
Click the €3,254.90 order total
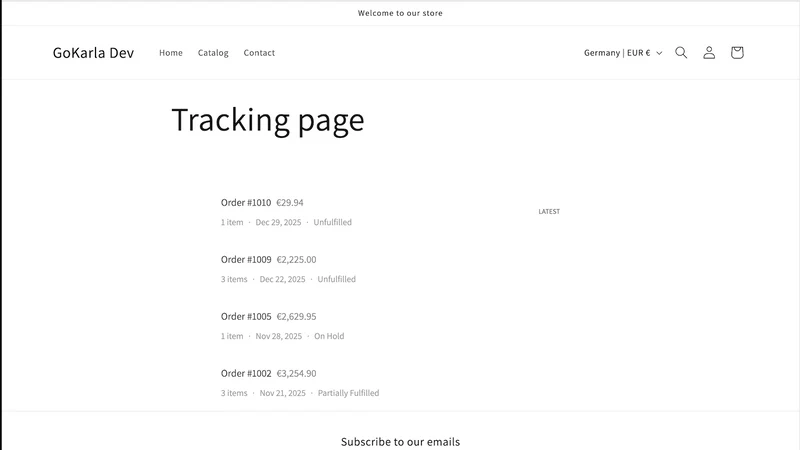(x=296, y=373)
